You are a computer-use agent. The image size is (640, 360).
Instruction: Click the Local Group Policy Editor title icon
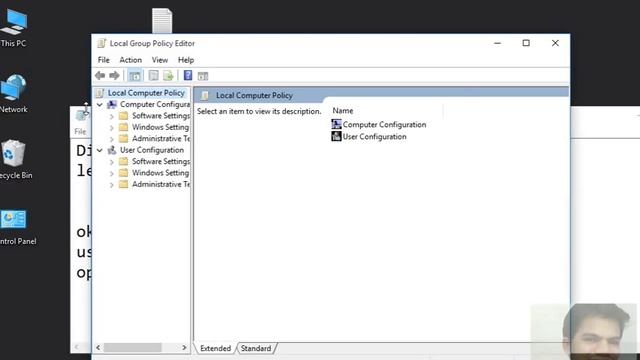[x=102, y=43]
